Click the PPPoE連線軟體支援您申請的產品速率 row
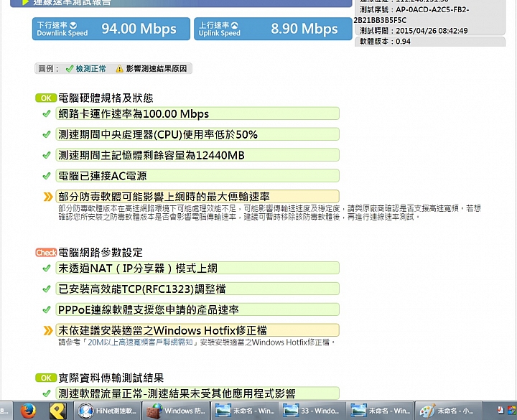Viewport: 517px width, 420px height. point(197,309)
